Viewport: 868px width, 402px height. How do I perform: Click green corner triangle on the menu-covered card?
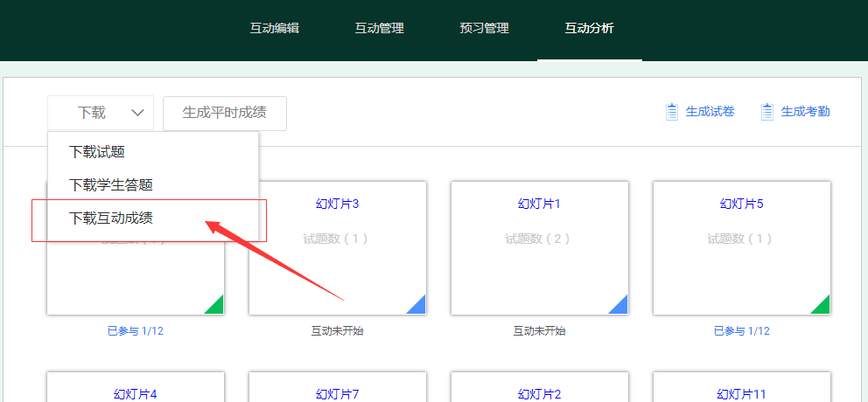tap(216, 306)
